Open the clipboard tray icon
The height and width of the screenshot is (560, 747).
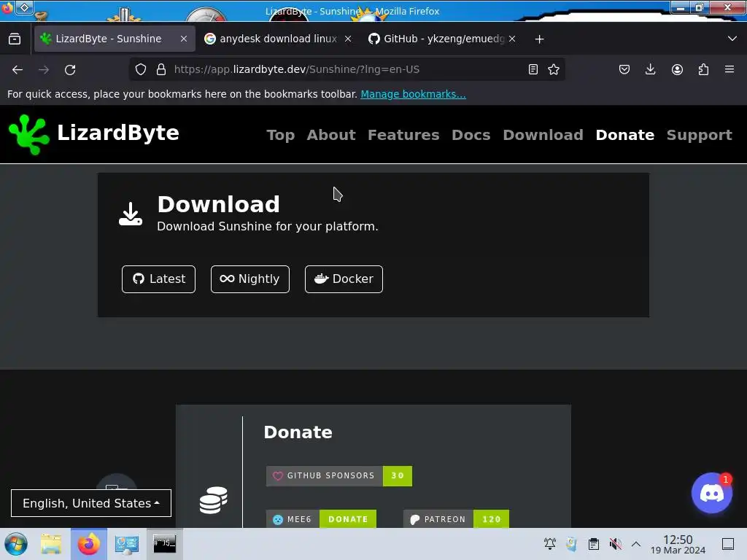click(x=594, y=544)
